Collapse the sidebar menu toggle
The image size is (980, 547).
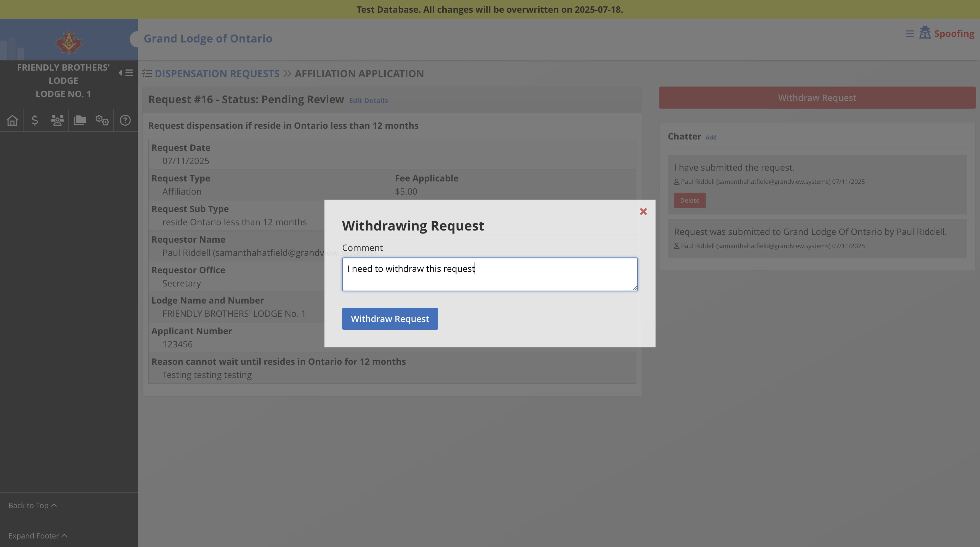click(x=126, y=73)
